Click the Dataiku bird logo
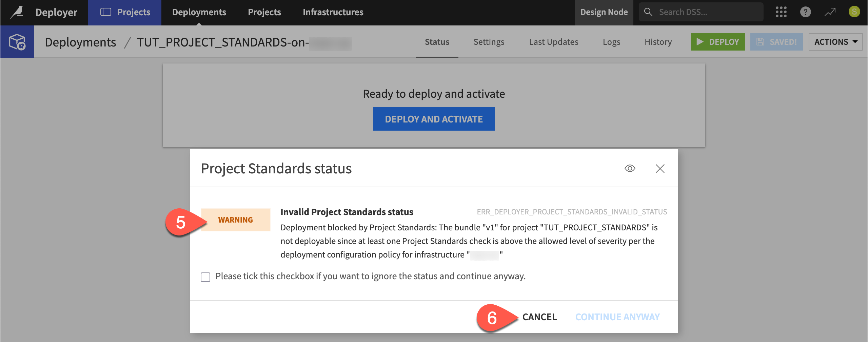 coord(17,12)
